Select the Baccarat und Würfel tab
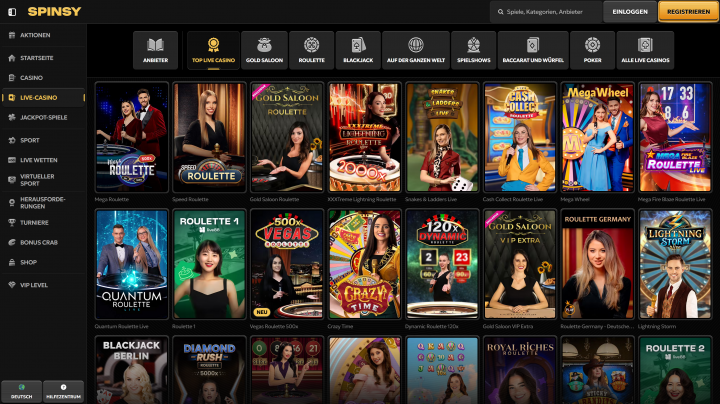 tap(533, 50)
